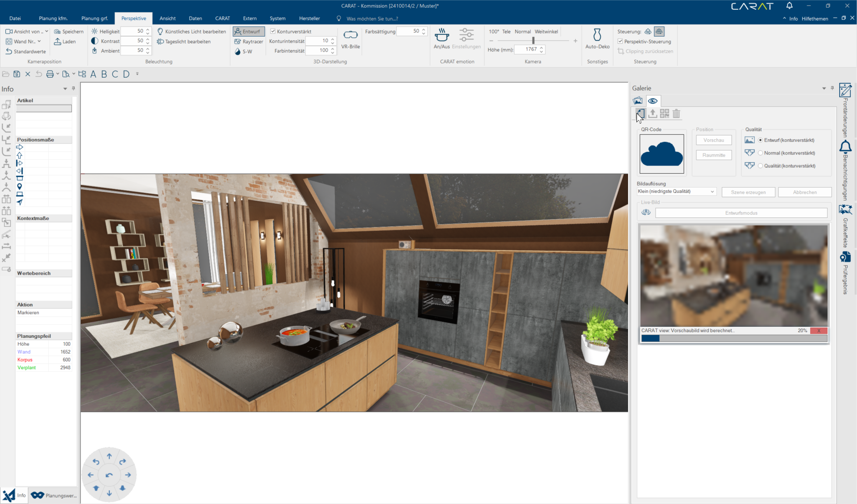
Task: Open the QR code icon in Galerie
Action: pos(664,114)
